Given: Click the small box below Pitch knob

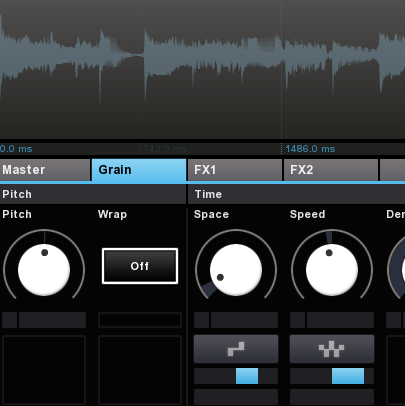Looking at the screenshot, I should [x=10, y=320].
